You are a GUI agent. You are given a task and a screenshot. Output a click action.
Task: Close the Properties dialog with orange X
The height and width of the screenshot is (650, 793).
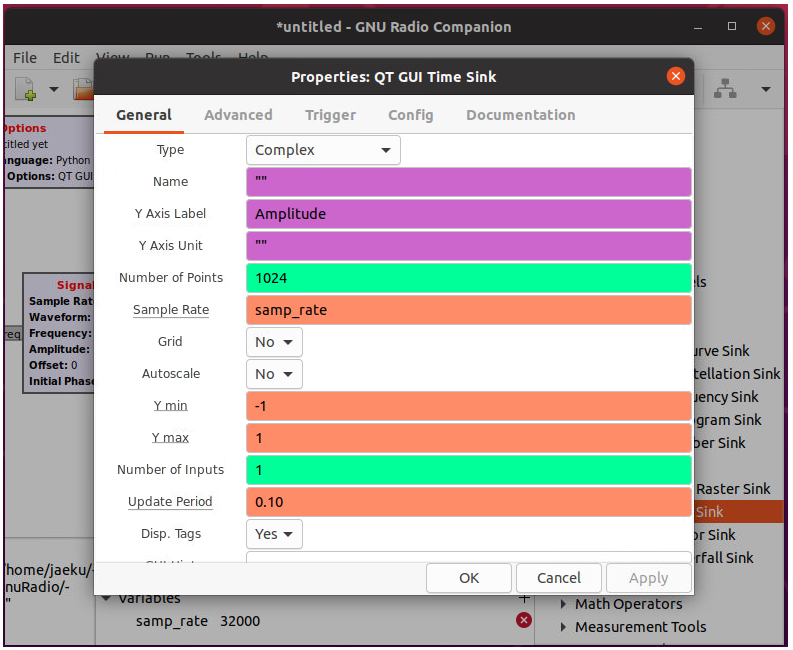pyautogui.click(x=675, y=76)
